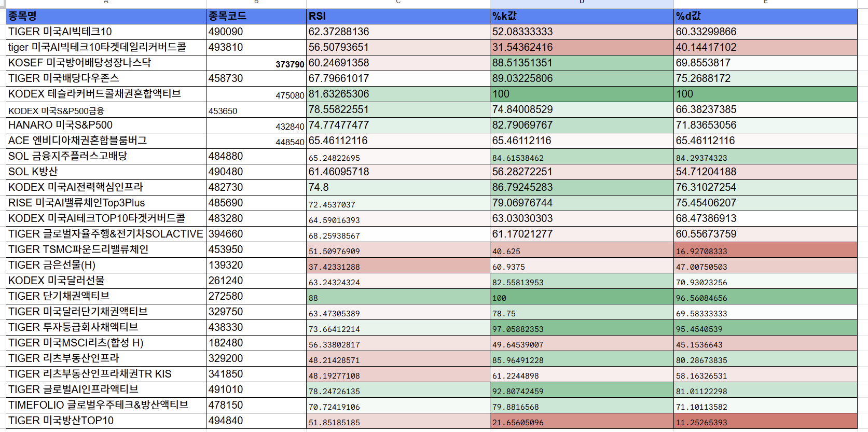Click RSI value 81.63265306
This screenshot has height=432, width=868.
pos(398,94)
